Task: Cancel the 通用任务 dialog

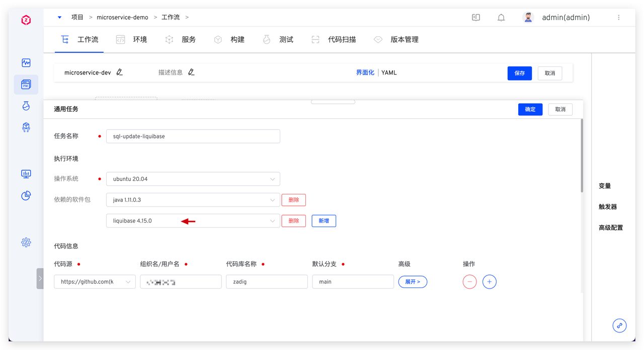Action: (x=560, y=109)
